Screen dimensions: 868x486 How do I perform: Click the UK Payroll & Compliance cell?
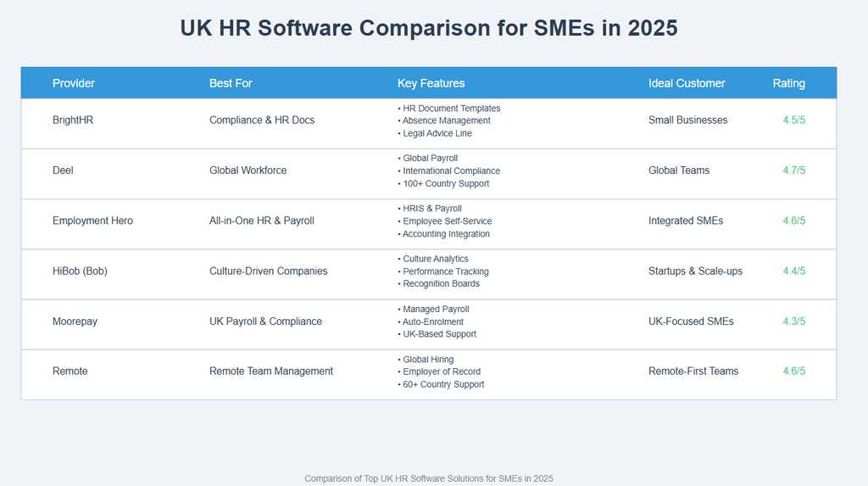point(265,321)
